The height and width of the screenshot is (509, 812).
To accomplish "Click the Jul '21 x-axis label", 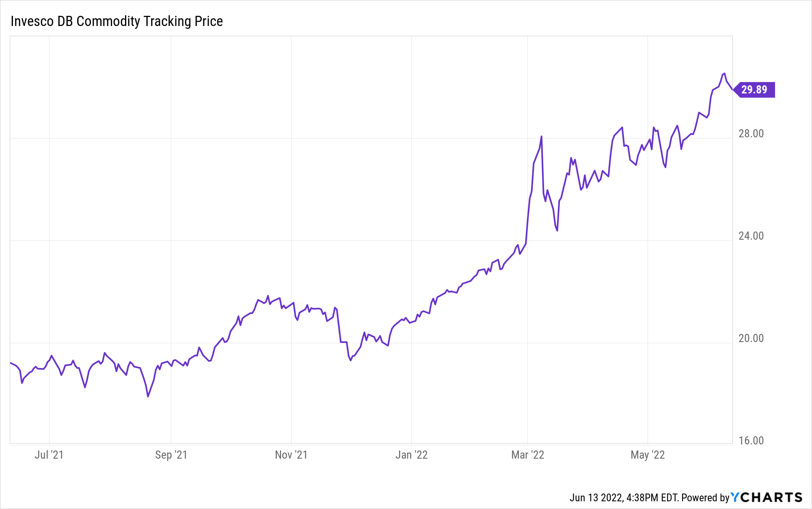I will (x=49, y=455).
